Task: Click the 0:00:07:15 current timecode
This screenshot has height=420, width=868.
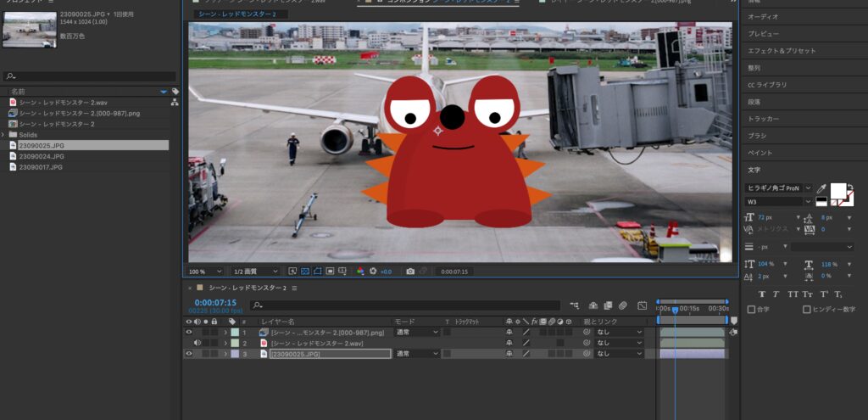Action: (x=215, y=302)
